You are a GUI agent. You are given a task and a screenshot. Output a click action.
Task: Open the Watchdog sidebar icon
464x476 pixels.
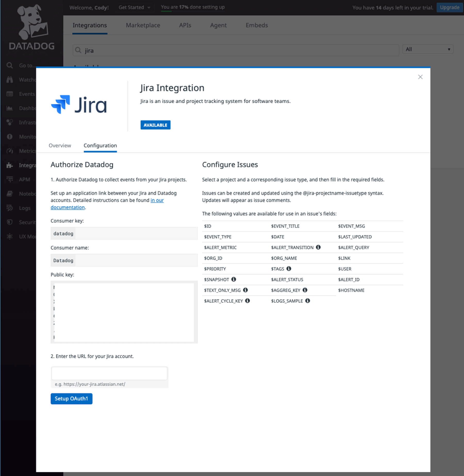click(x=10, y=80)
